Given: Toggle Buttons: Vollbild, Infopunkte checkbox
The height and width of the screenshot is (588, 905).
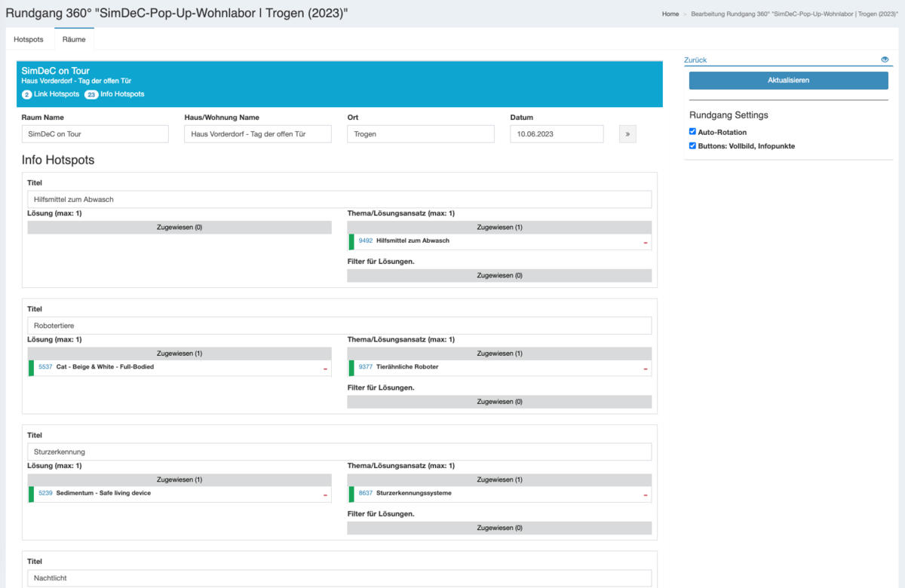Looking at the screenshot, I should pyautogui.click(x=692, y=145).
